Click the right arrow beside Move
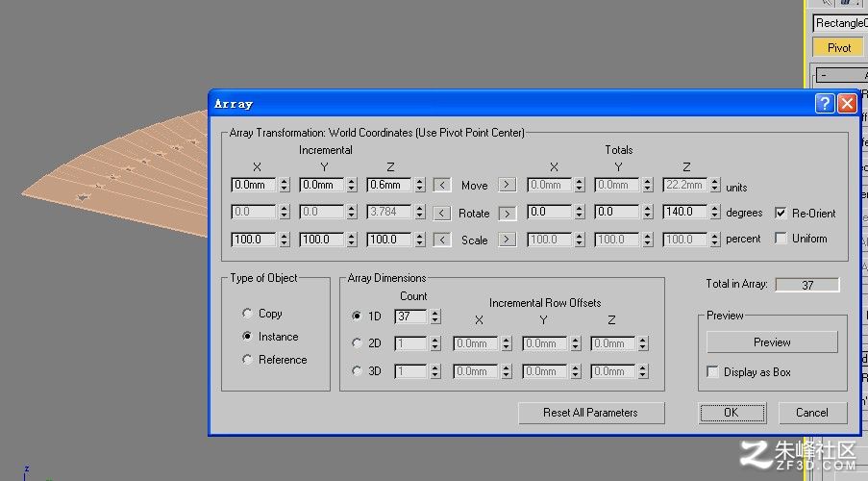Image resolution: width=868 pixels, height=481 pixels. pyautogui.click(x=508, y=185)
